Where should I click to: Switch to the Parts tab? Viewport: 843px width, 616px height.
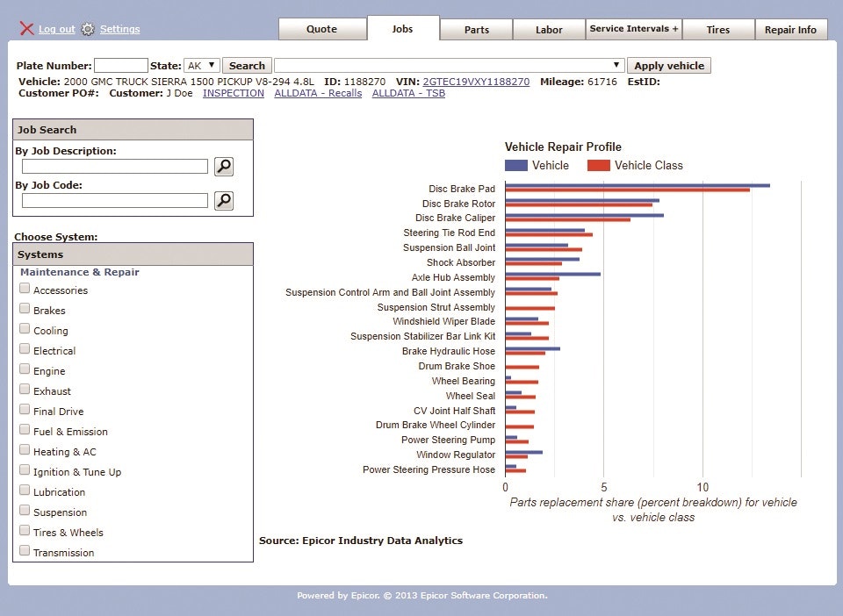click(x=476, y=29)
